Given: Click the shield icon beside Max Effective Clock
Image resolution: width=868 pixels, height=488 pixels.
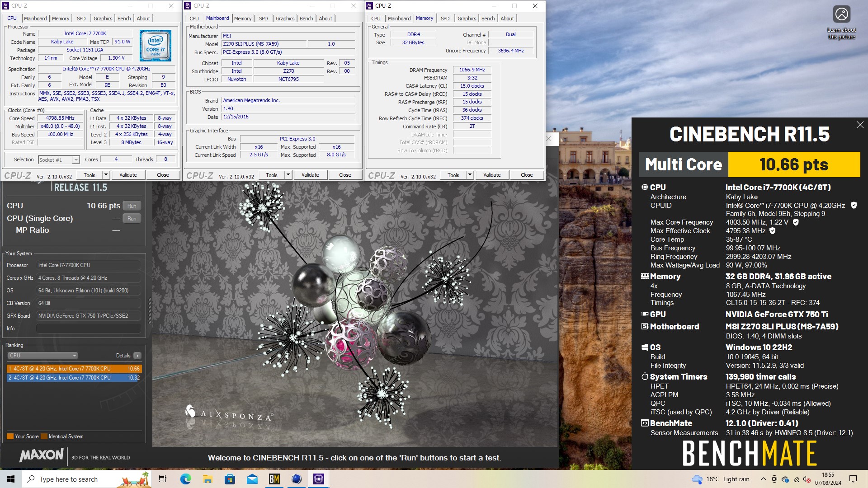Looking at the screenshot, I should click(773, 230).
